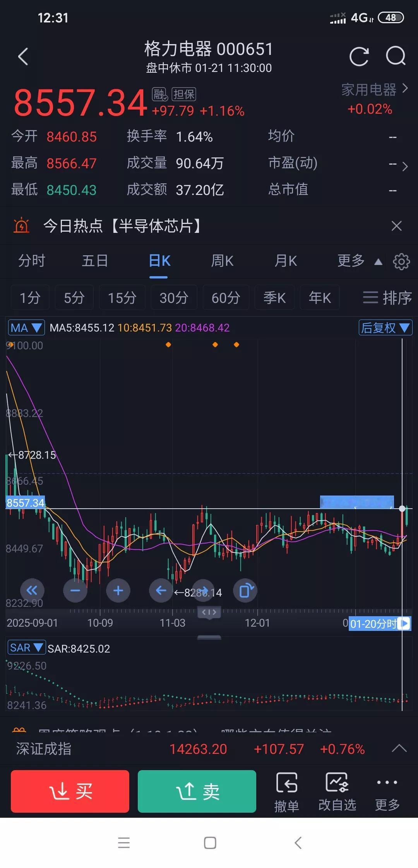This screenshot has width=418, height=868.
Task: Refresh the stock quote data
Action: (359, 56)
